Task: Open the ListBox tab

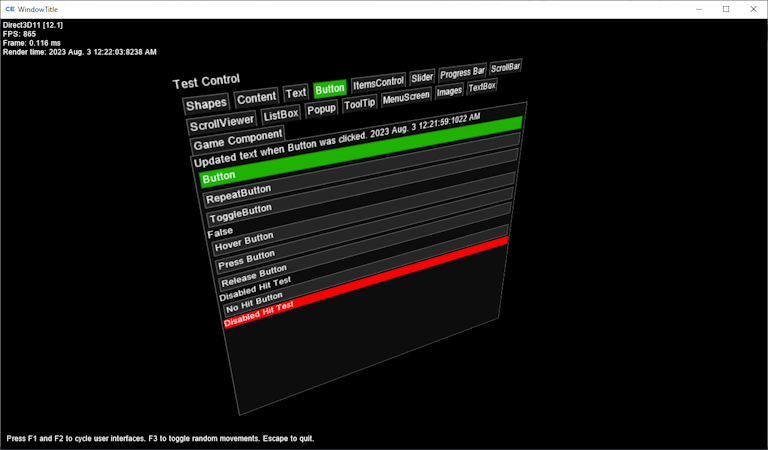Action: click(281, 116)
